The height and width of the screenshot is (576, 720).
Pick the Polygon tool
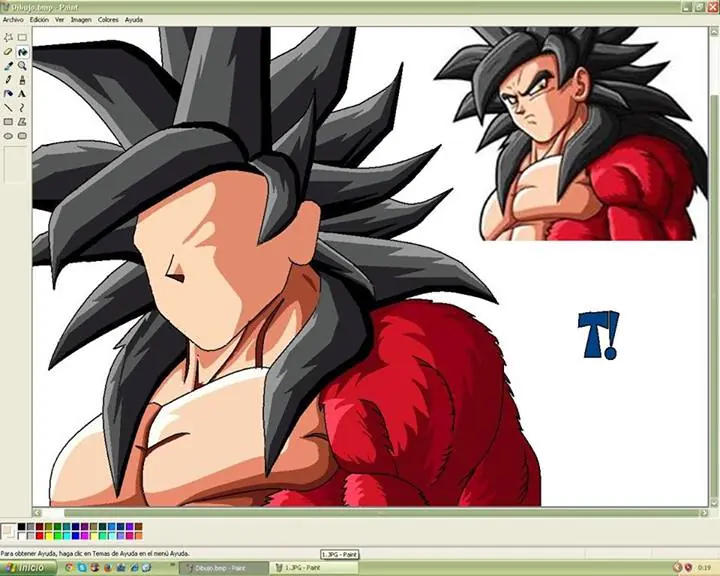[x=22, y=122]
